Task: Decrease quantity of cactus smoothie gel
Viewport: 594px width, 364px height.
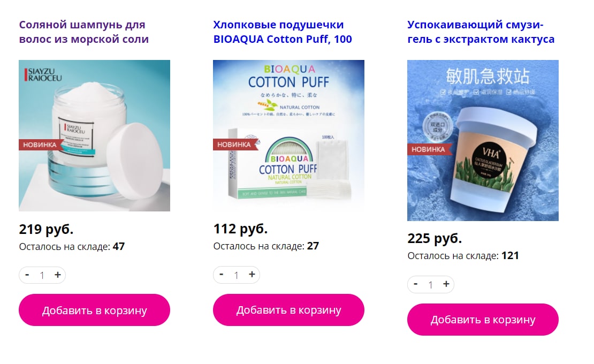Action: 416,284
